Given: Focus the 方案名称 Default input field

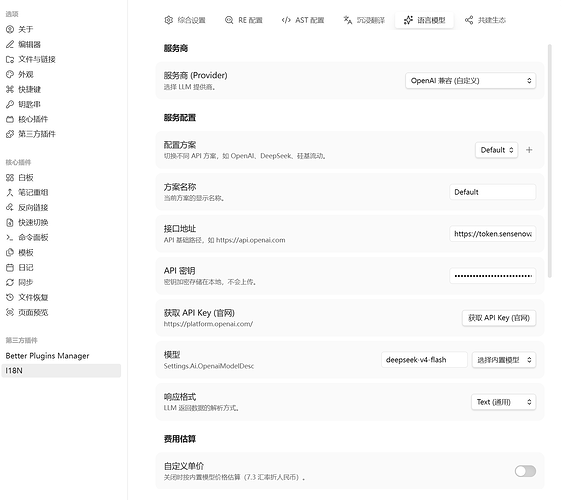Looking at the screenshot, I should tap(492, 192).
